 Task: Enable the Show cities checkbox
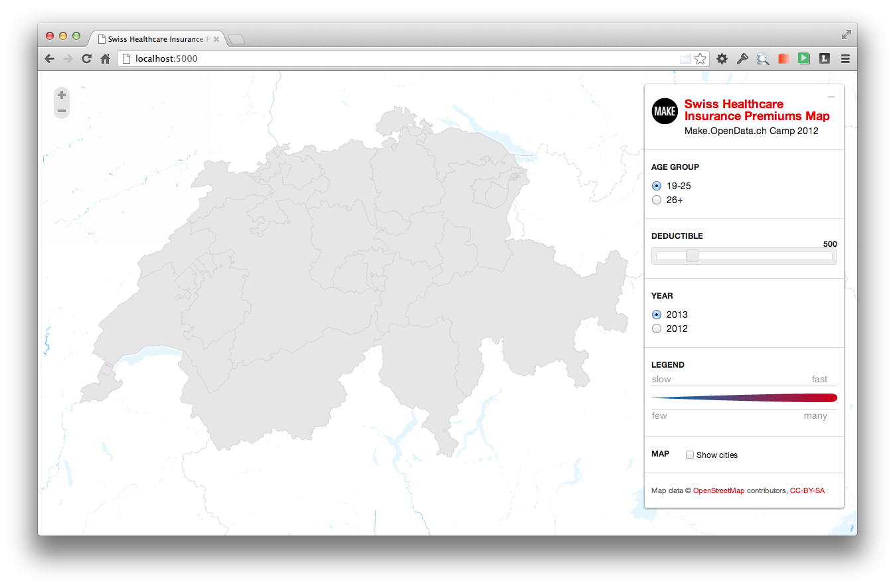(x=690, y=455)
